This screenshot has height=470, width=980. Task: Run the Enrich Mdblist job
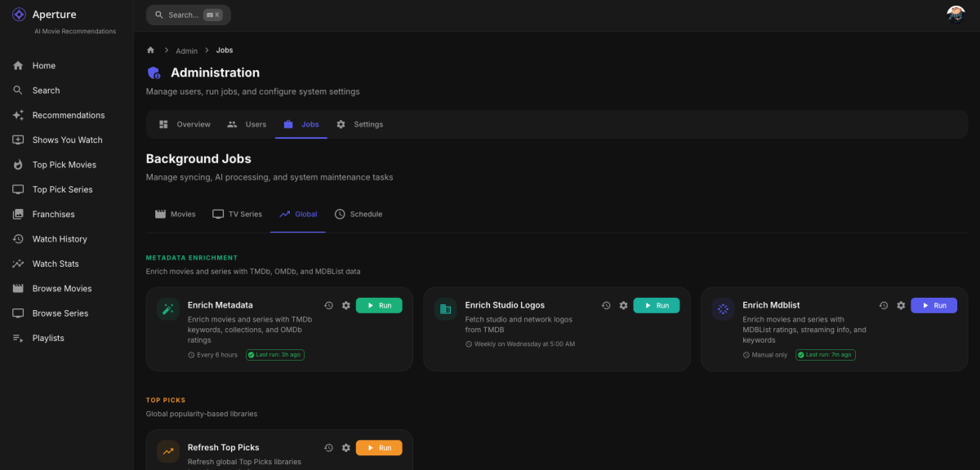click(x=934, y=305)
